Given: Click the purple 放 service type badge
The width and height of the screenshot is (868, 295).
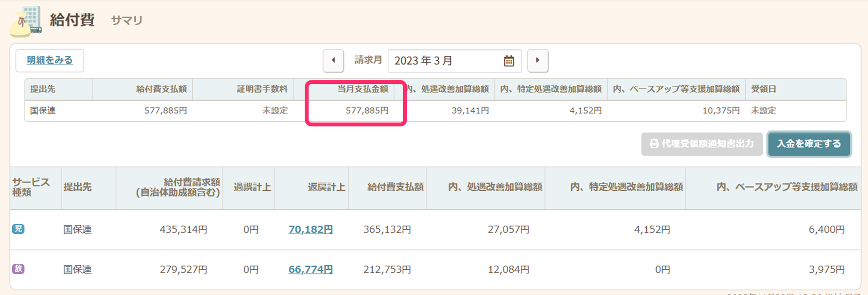Looking at the screenshot, I should pyautogui.click(x=18, y=269).
